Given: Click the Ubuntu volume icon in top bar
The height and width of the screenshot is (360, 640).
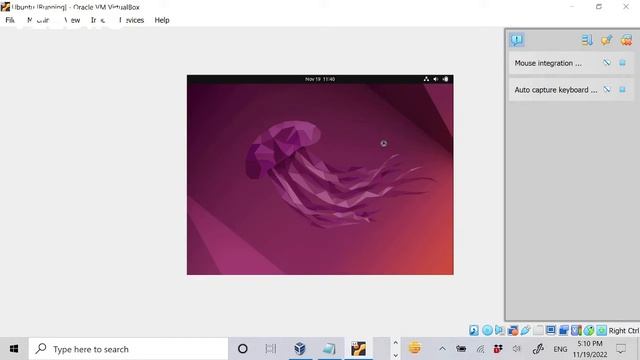Looking at the screenshot, I should tap(436, 79).
